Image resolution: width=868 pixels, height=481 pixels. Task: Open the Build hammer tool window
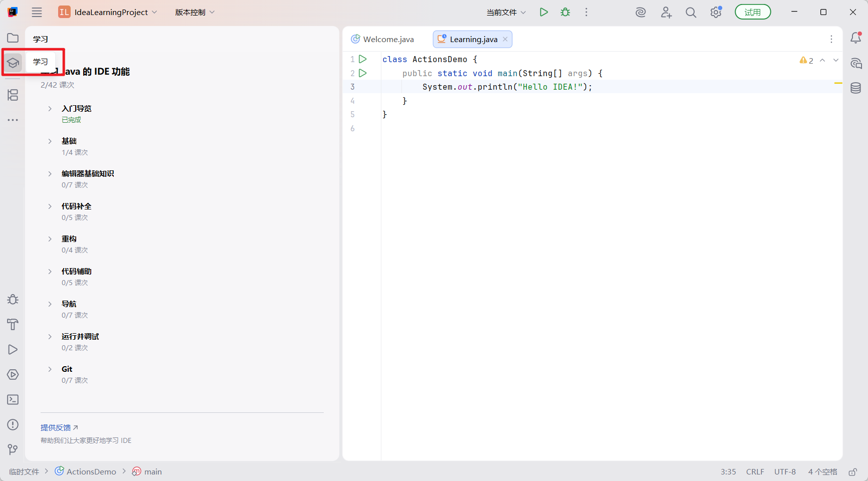tap(13, 325)
